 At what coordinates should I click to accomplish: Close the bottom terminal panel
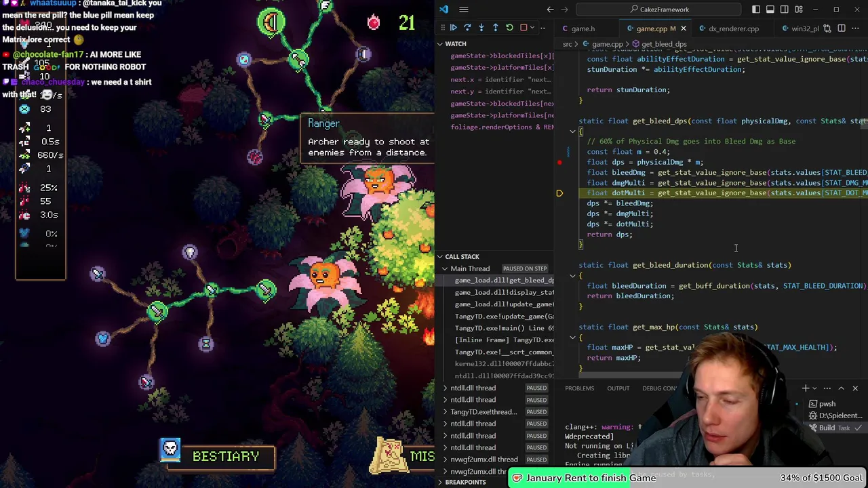tap(855, 388)
